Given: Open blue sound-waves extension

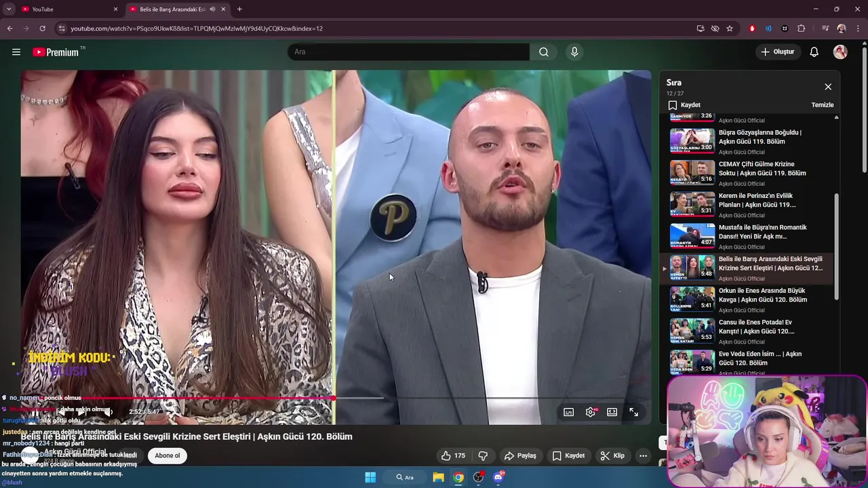Looking at the screenshot, I should 768,28.
